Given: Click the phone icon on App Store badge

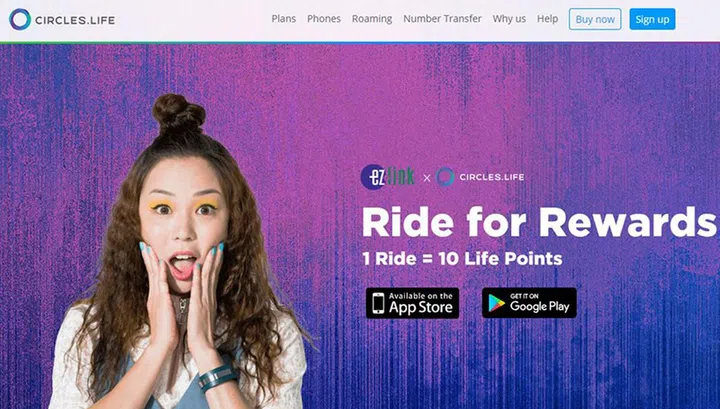Looking at the screenshot, I should click(x=378, y=303).
